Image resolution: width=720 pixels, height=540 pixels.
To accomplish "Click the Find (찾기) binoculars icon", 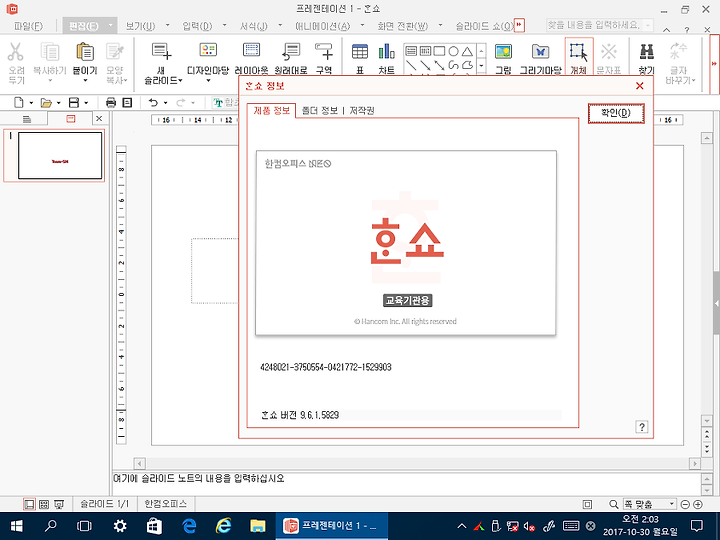I will pos(647,52).
